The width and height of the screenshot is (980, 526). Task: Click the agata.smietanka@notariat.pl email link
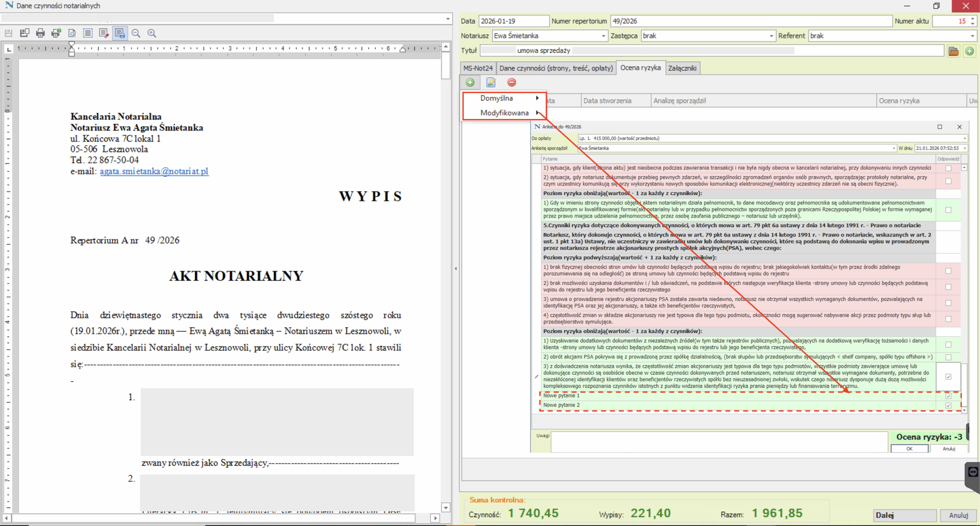[154, 171]
